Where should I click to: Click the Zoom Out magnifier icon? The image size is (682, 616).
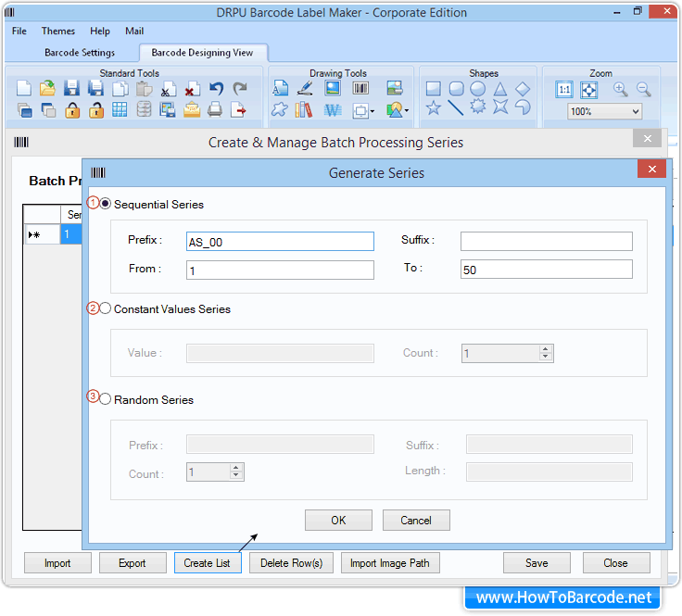[643, 90]
